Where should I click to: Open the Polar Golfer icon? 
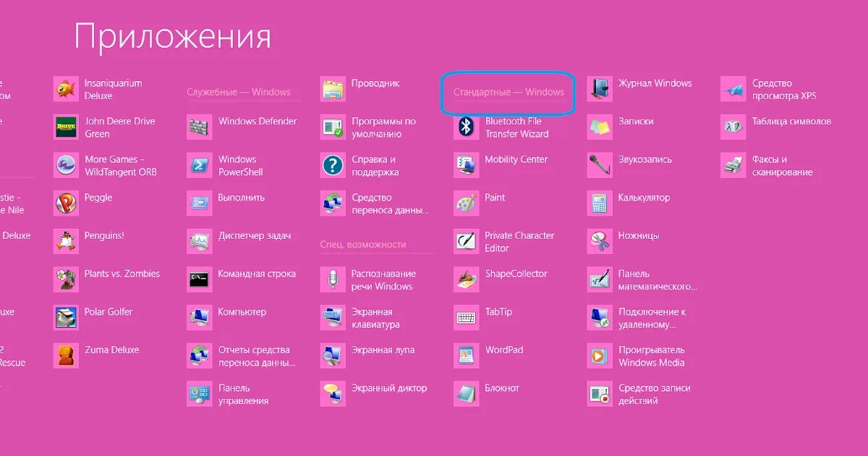point(66,318)
